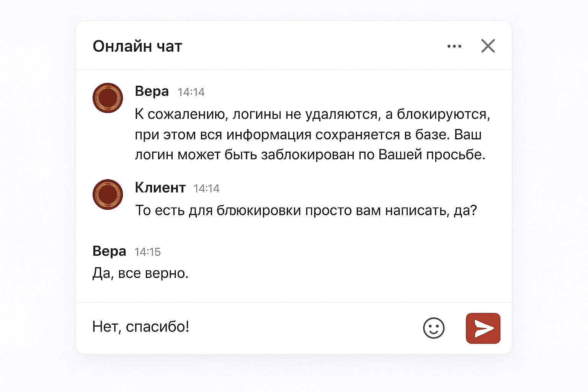The width and height of the screenshot is (588, 392).
Task: Click the 14:14 timestamp next to Вера
Action: click(x=191, y=92)
